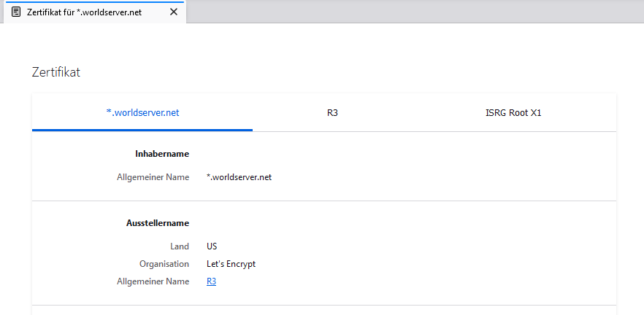Click the US country value

pyautogui.click(x=212, y=246)
